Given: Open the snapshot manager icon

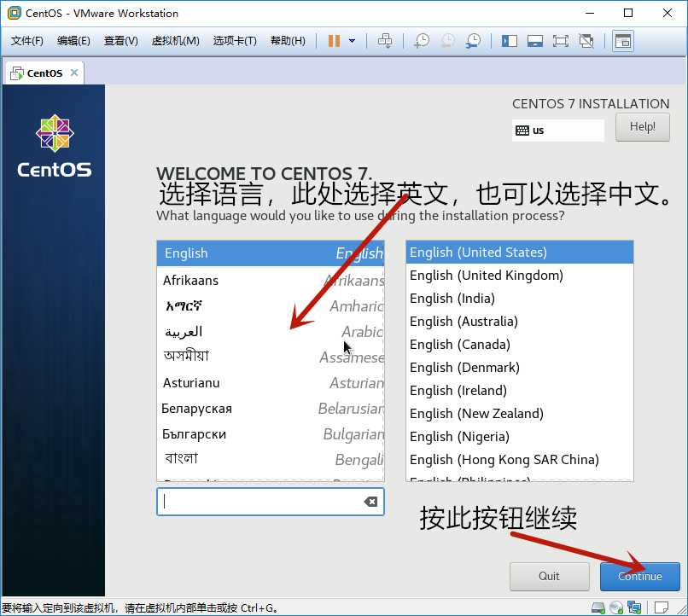Looking at the screenshot, I should click(x=474, y=41).
